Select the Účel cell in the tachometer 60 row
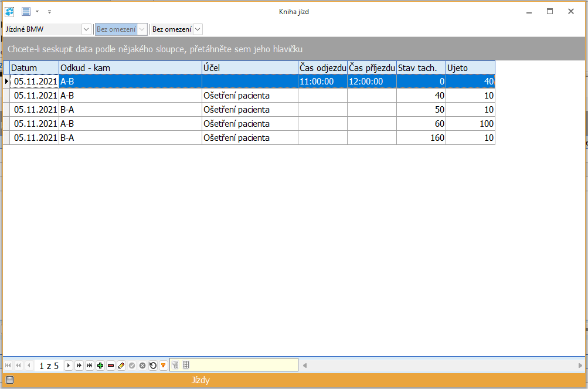The image size is (588, 389). [x=250, y=124]
